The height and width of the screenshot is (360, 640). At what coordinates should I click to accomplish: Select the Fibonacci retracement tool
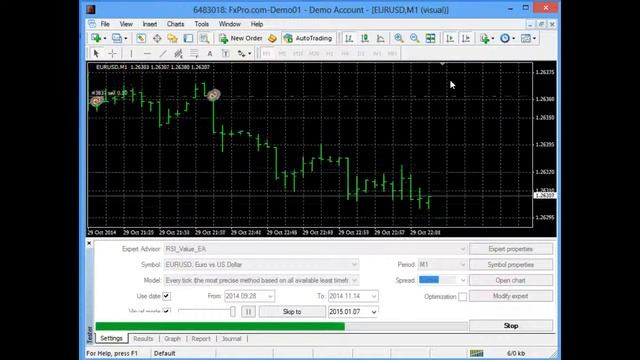194,53
